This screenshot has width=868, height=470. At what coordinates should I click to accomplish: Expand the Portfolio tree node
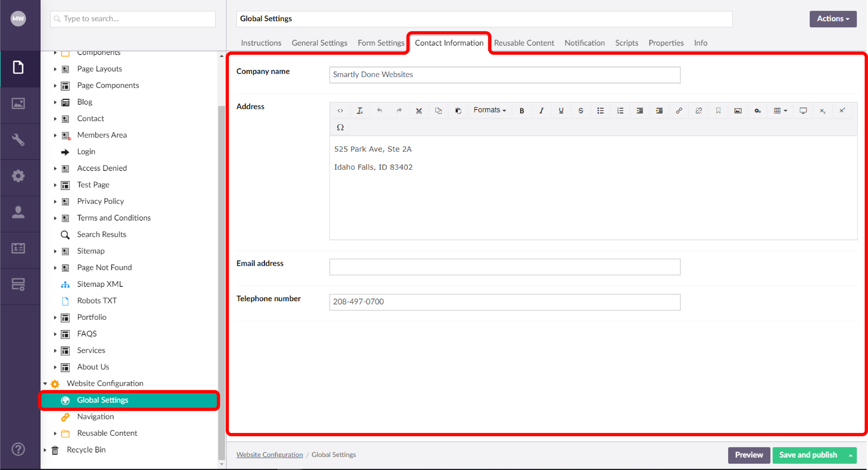[55, 317]
